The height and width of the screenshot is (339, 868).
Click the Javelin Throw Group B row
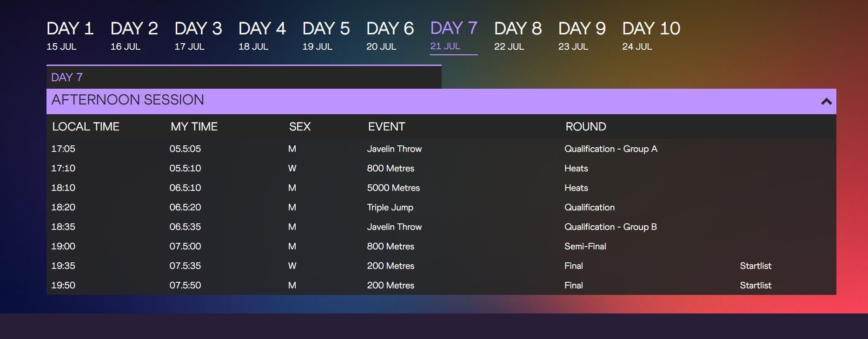coord(394,227)
